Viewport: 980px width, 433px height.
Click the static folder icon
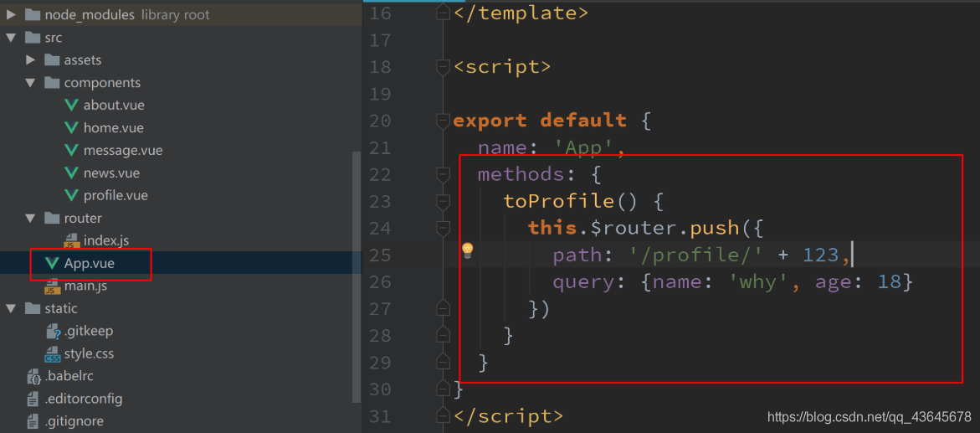(33, 308)
